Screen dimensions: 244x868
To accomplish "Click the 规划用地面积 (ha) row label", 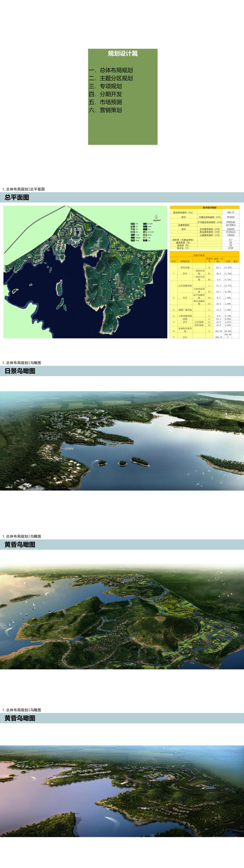I will (x=183, y=213).
